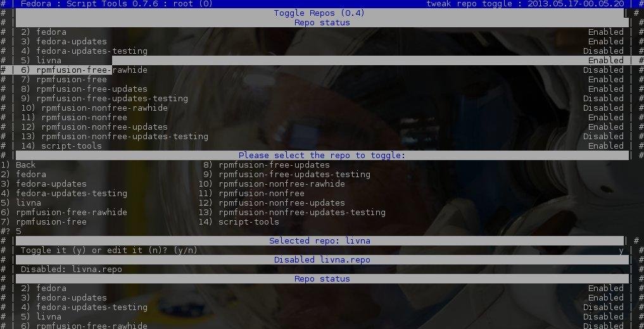Click the title text 'Fedora : Script Tools 0.7.6 : root (0)'

117,4
